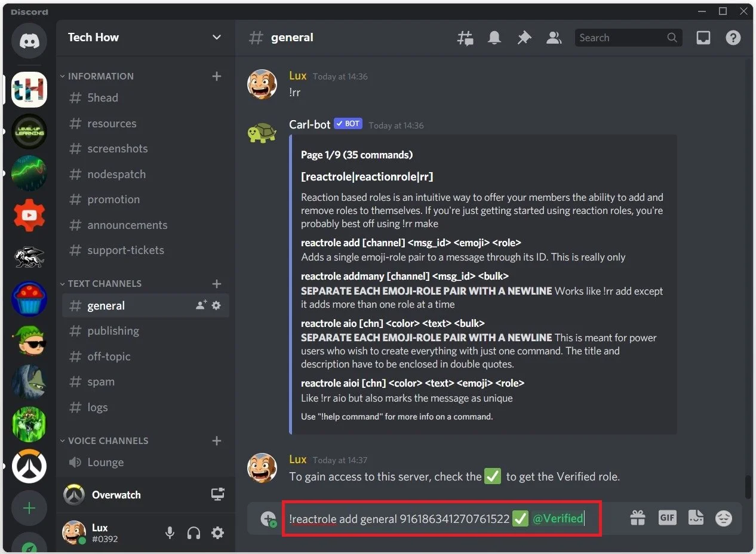Click Lux username on the !rr message
This screenshot has width=756, height=554.
click(x=298, y=76)
